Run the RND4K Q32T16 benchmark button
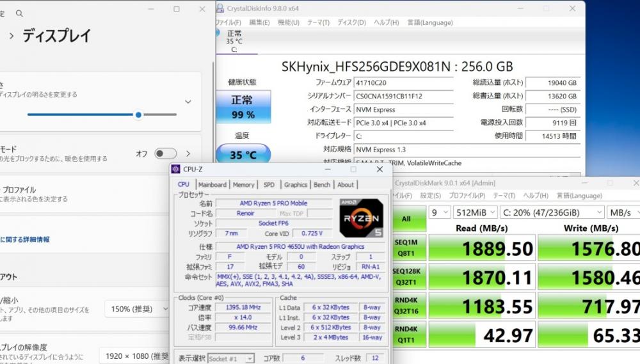This screenshot has height=364, width=640. [410, 306]
